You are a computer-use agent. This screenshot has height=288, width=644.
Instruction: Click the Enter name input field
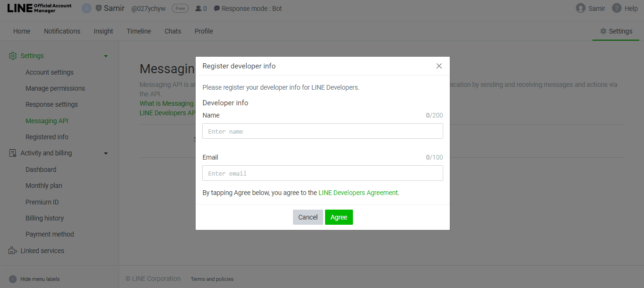pos(323,131)
